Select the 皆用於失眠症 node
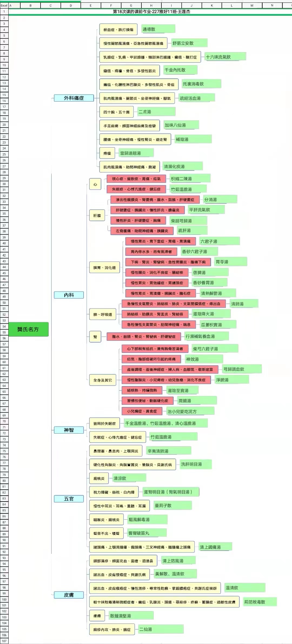The image size is (292, 644). [105, 424]
